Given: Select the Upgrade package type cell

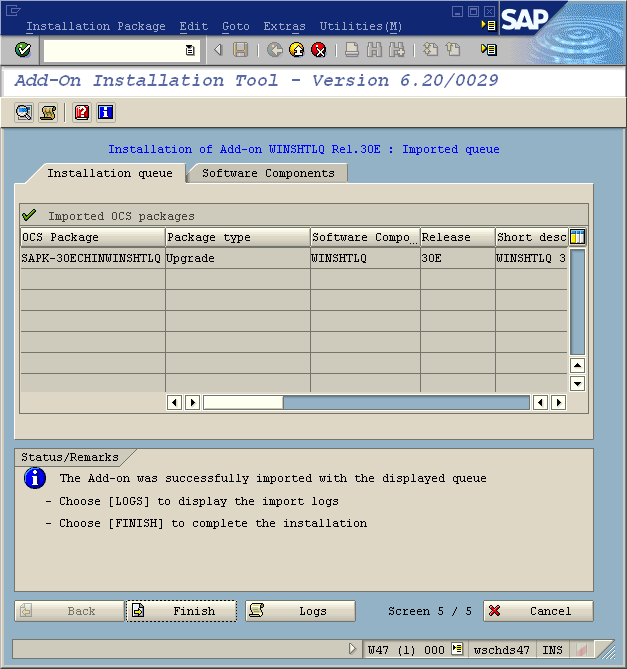Looking at the screenshot, I should click(238, 258).
